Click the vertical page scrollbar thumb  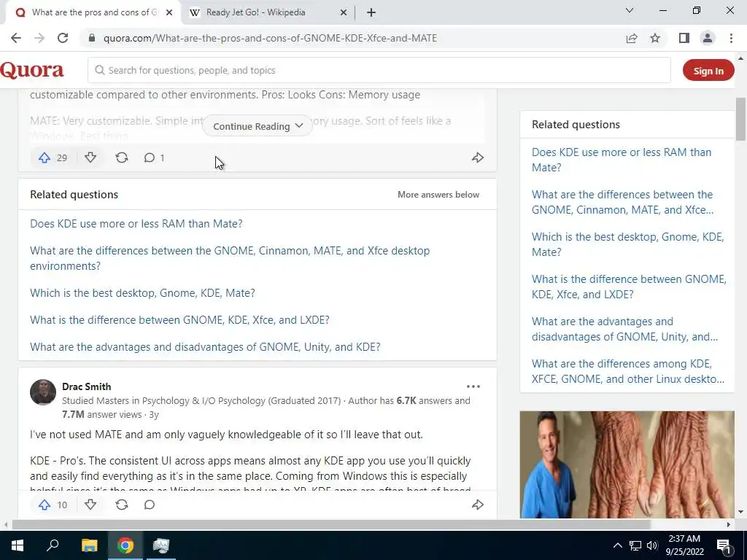pyautogui.click(x=740, y=119)
